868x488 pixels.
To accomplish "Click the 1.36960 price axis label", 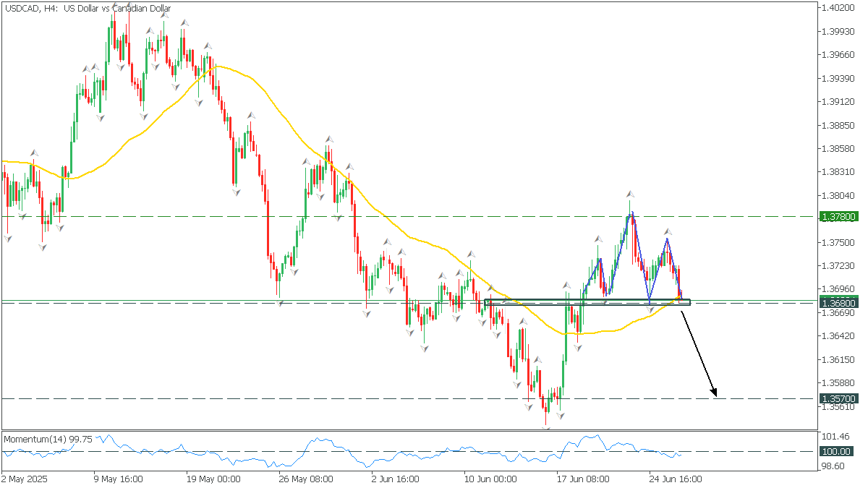I will [840, 289].
